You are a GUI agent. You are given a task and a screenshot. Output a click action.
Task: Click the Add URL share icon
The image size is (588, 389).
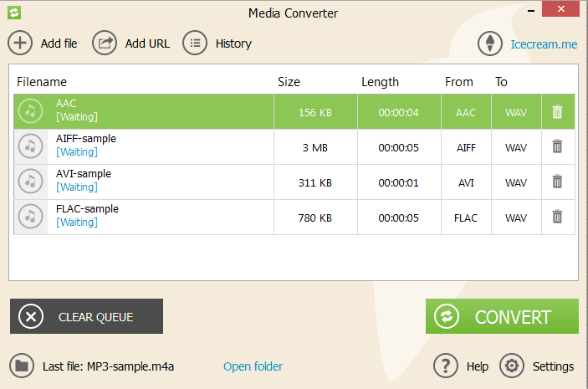[x=105, y=44]
